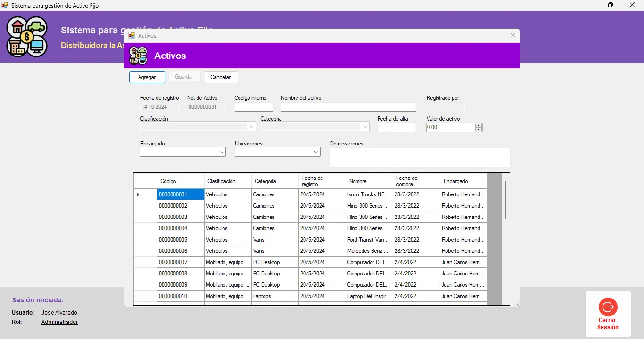
Task: Click the Laptops category cell
Action: [275, 296]
